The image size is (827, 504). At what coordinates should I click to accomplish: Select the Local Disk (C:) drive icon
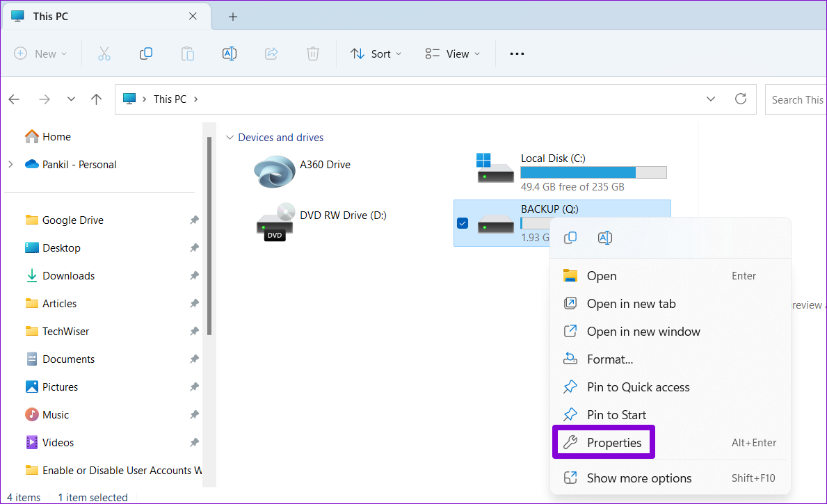pyautogui.click(x=495, y=168)
